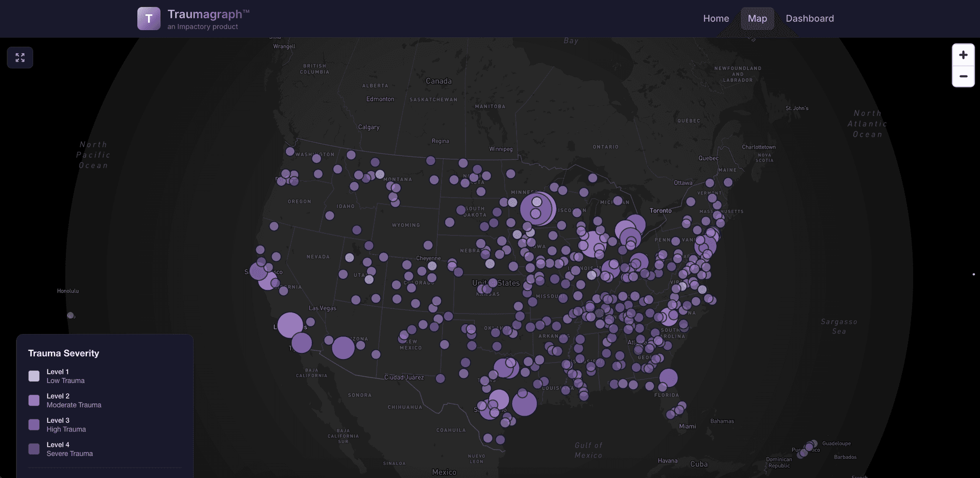Click the 'Bahamas' map label
The width and height of the screenshot is (980, 478).
(x=722, y=421)
